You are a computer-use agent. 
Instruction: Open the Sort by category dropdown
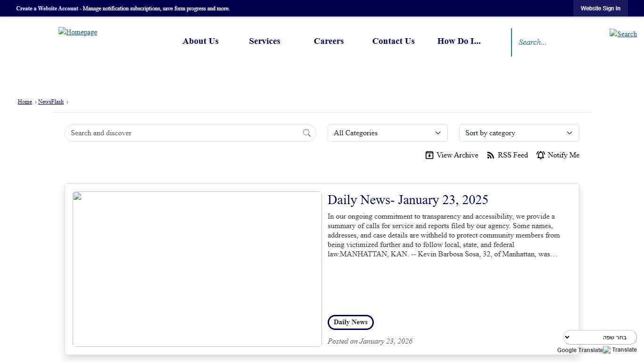[519, 133]
